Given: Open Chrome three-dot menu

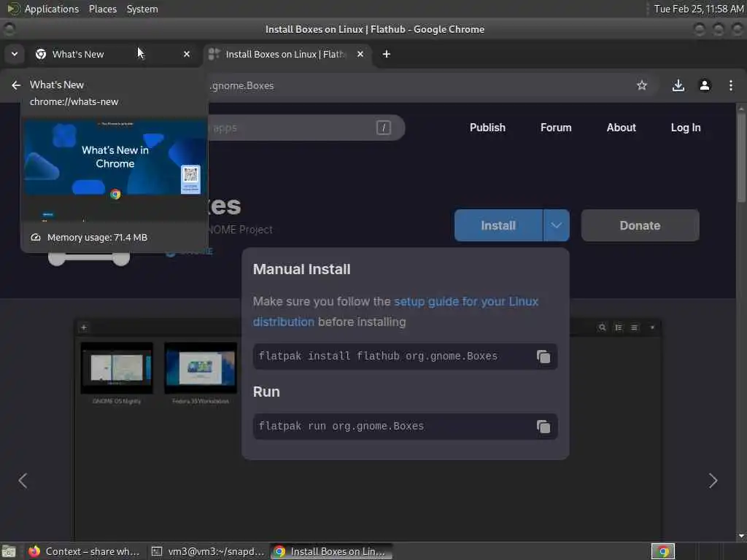Looking at the screenshot, I should coord(730,85).
